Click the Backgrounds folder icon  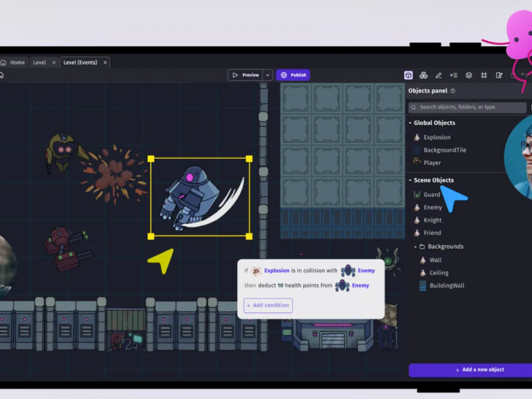[x=422, y=247]
